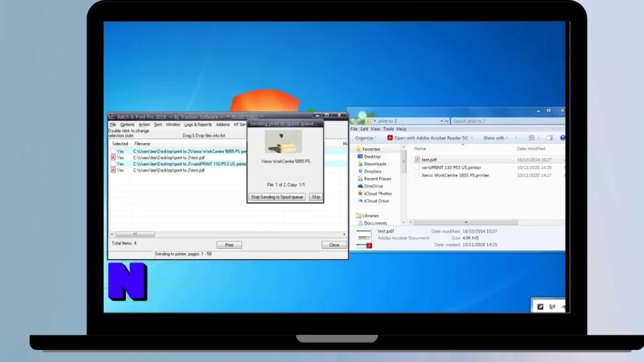The width and height of the screenshot is (644, 362).
Task: Select the Xerox WorkCentre 5855 PS row in Batch list
Action: (x=179, y=151)
